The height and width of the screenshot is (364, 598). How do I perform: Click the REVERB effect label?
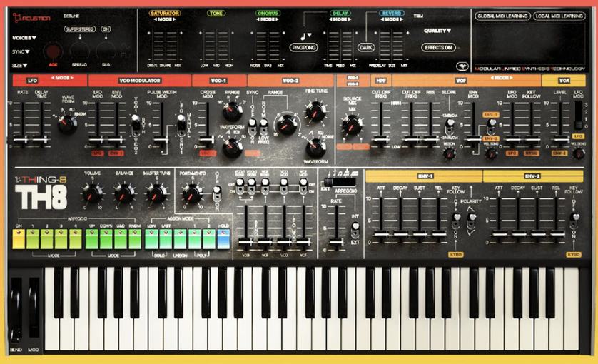pyautogui.click(x=392, y=13)
